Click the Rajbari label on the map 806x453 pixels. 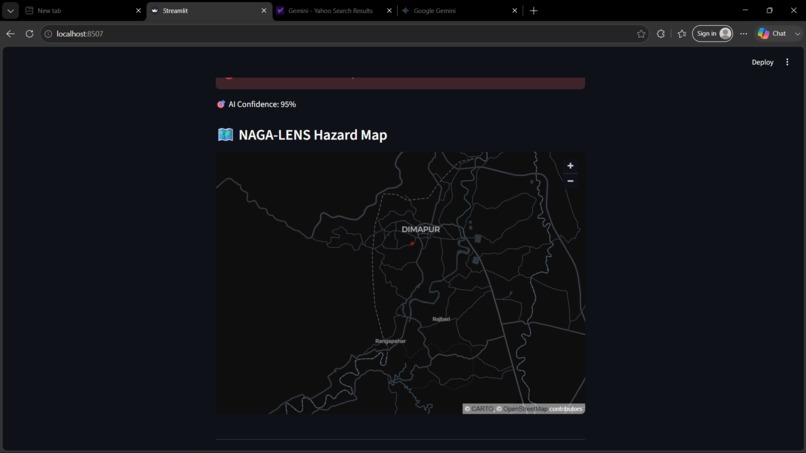click(x=441, y=319)
